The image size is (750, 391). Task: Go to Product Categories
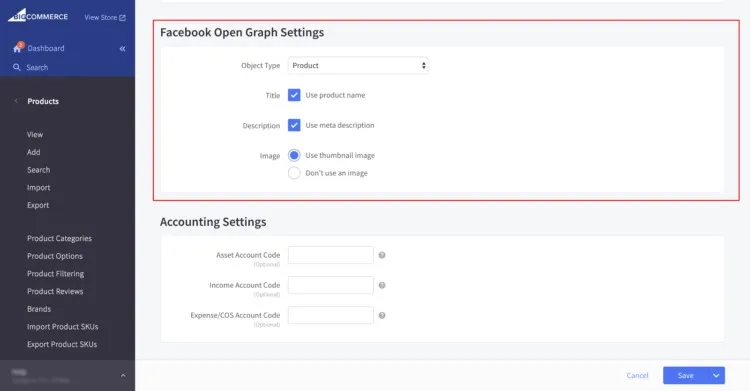59,238
